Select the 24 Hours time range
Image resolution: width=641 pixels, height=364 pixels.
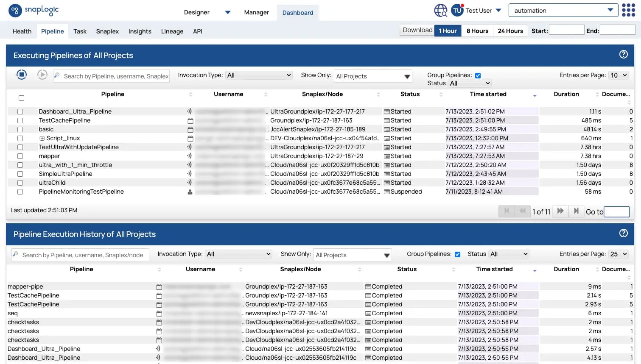[x=510, y=31]
